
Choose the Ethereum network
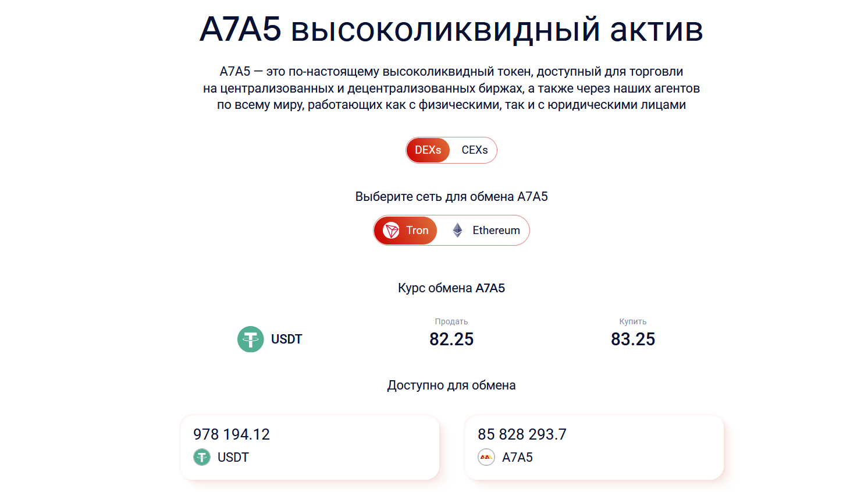pyautogui.click(x=496, y=231)
